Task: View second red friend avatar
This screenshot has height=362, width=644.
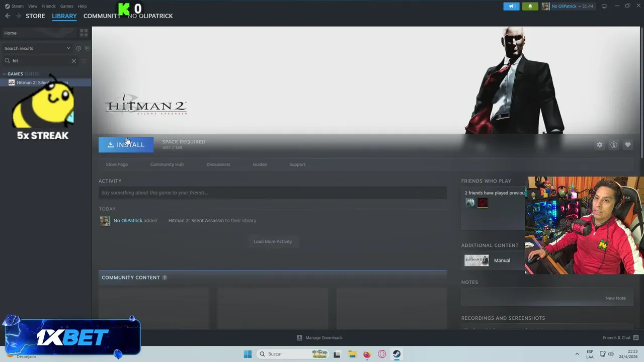Action: pyautogui.click(x=482, y=203)
